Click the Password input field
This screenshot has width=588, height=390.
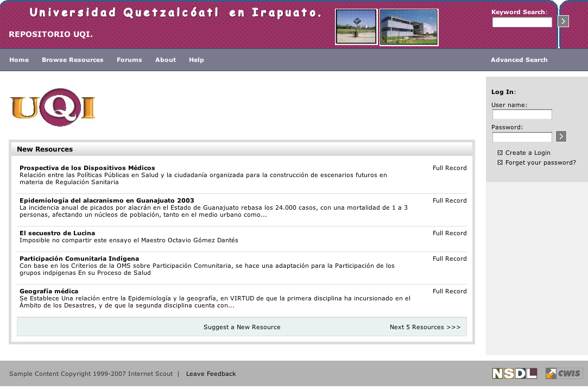(x=522, y=137)
